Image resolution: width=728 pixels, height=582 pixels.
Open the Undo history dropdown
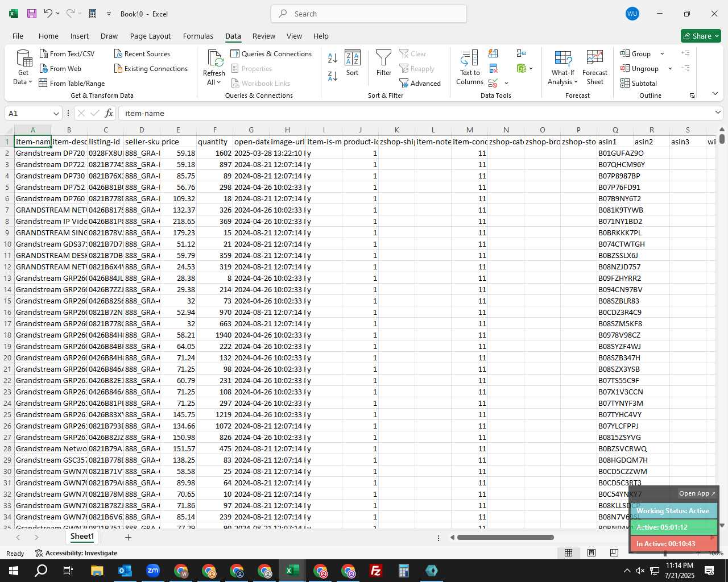coord(57,14)
